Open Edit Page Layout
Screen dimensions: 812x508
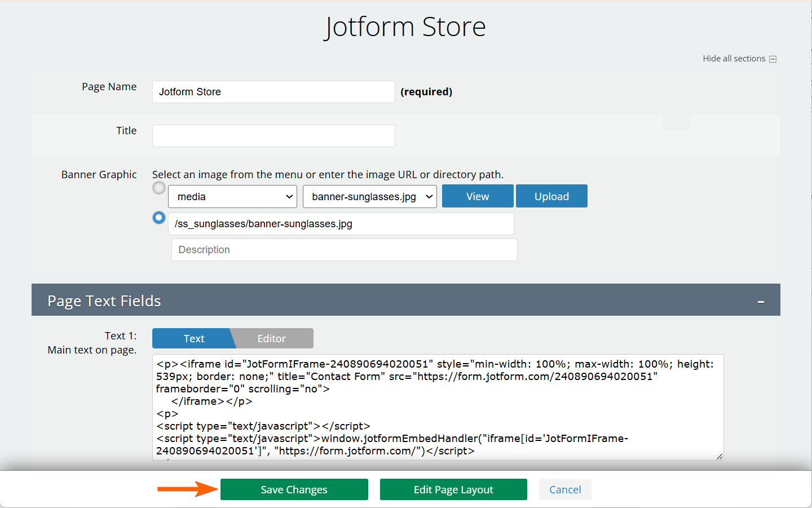pos(453,490)
